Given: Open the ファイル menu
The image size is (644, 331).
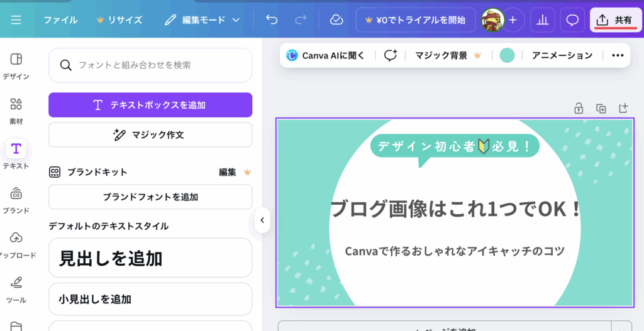Looking at the screenshot, I should pos(60,20).
